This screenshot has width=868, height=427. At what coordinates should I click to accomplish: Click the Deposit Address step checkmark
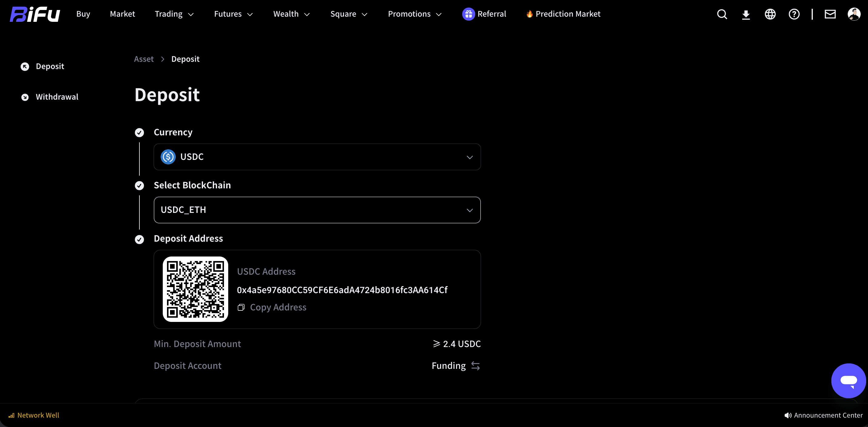[x=139, y=240]
